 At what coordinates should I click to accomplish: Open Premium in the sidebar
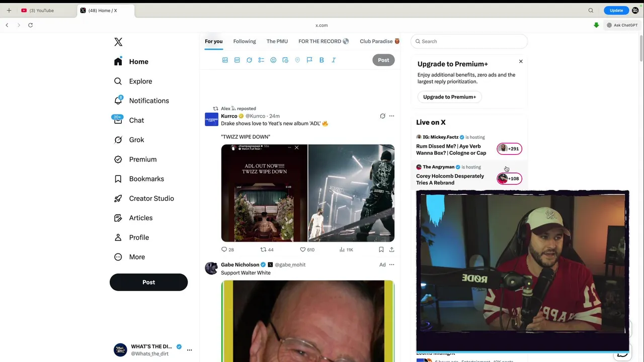135,159
